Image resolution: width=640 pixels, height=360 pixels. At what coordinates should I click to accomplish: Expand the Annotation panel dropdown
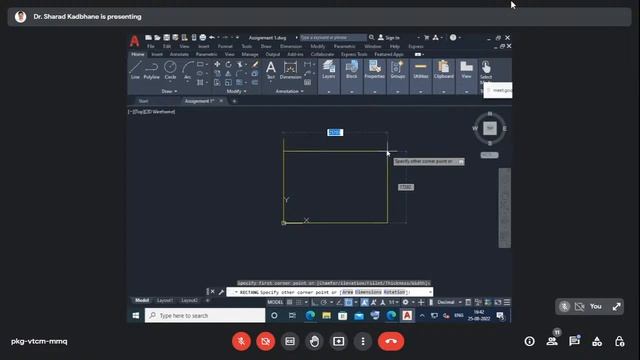[289, 91]
